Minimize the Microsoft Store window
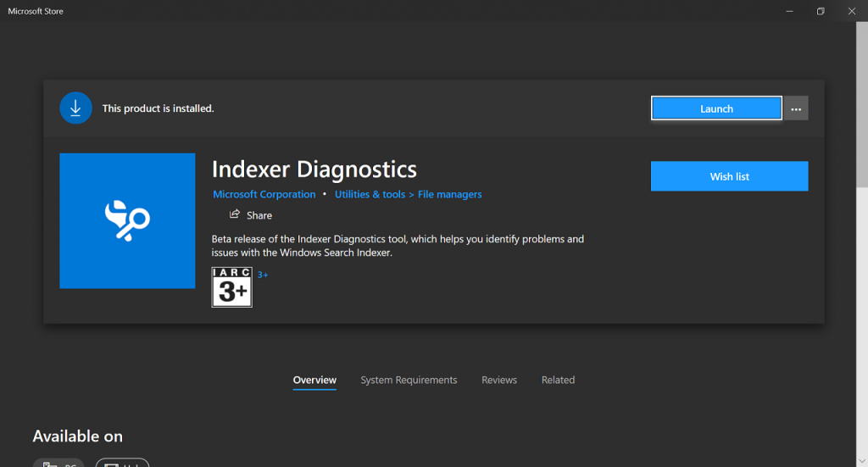 click(789, 11)
